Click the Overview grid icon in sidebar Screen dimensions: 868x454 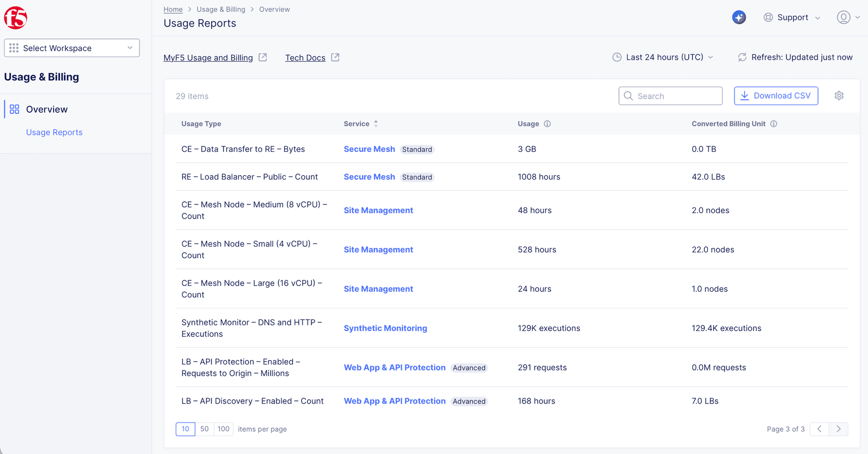point(15,109)
